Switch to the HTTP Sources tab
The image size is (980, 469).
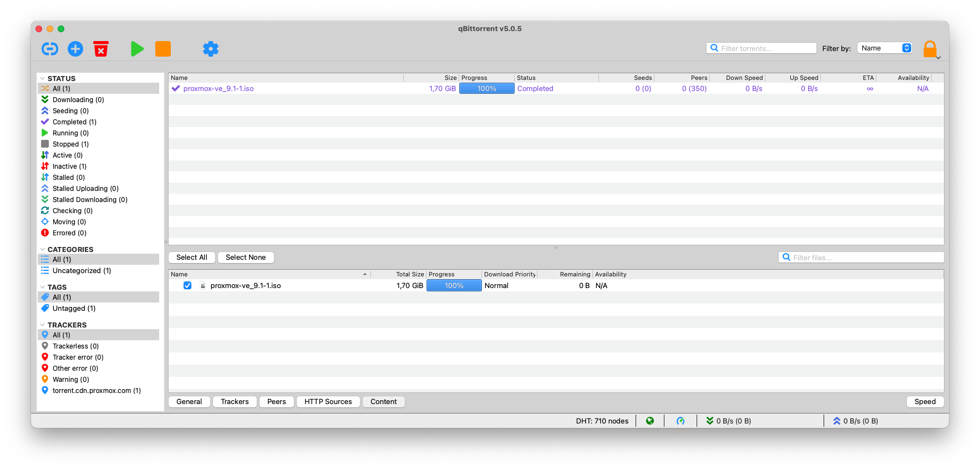click(x=328, y=402)
